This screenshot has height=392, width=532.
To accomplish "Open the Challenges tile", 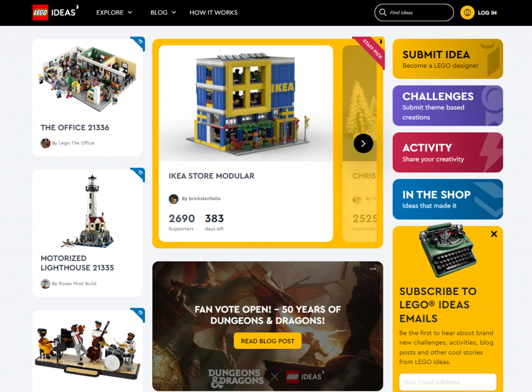I will pos(447,105).
